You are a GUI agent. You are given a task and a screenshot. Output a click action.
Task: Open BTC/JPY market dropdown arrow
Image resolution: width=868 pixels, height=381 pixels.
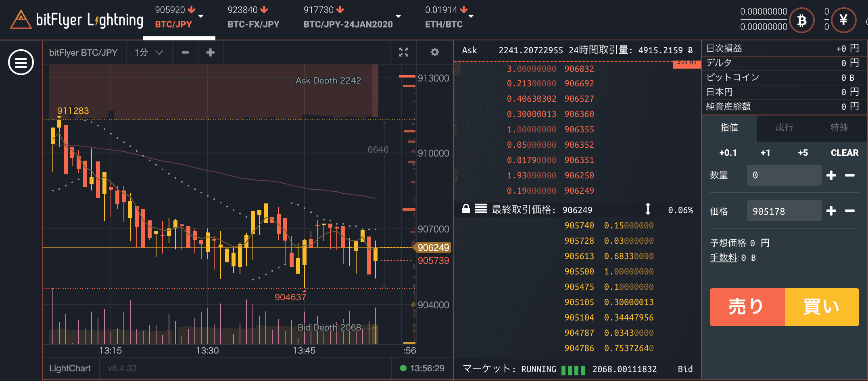pos(201,16)
